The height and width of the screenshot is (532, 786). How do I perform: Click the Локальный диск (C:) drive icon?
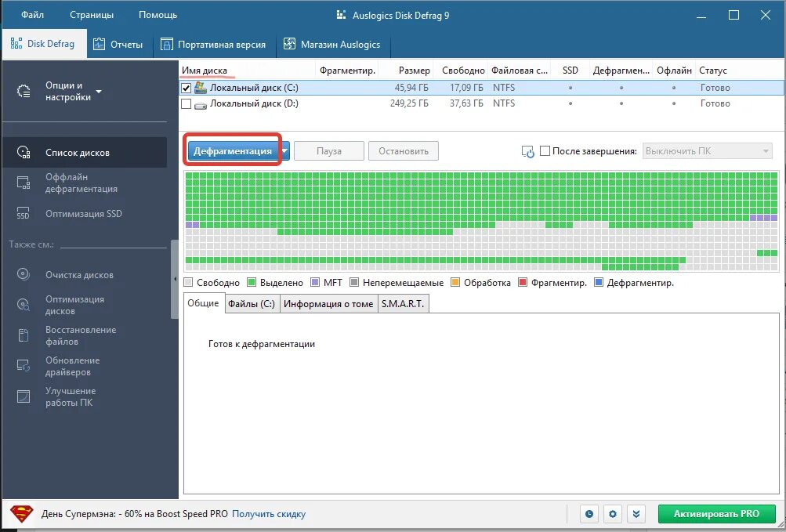(201, 87)
